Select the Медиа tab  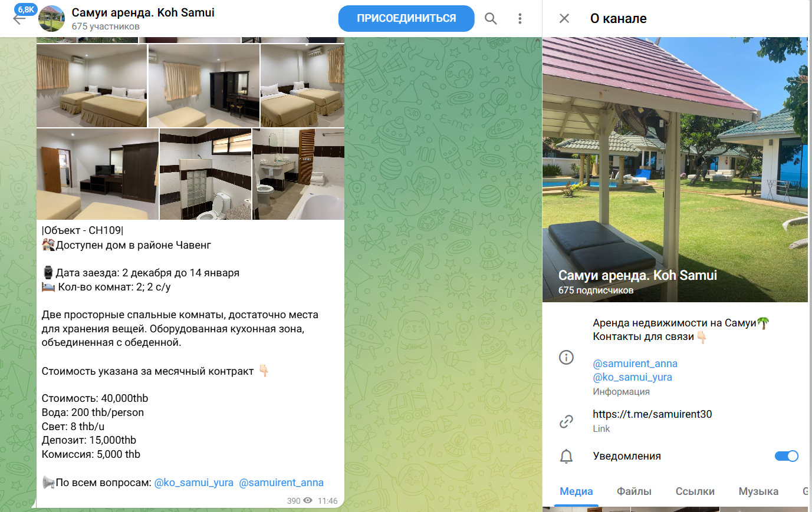576,491
